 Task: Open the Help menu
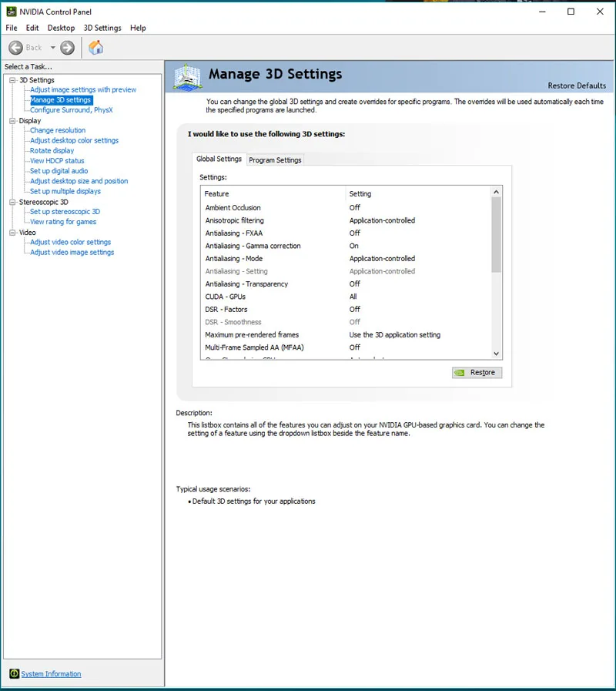[138, 28]
